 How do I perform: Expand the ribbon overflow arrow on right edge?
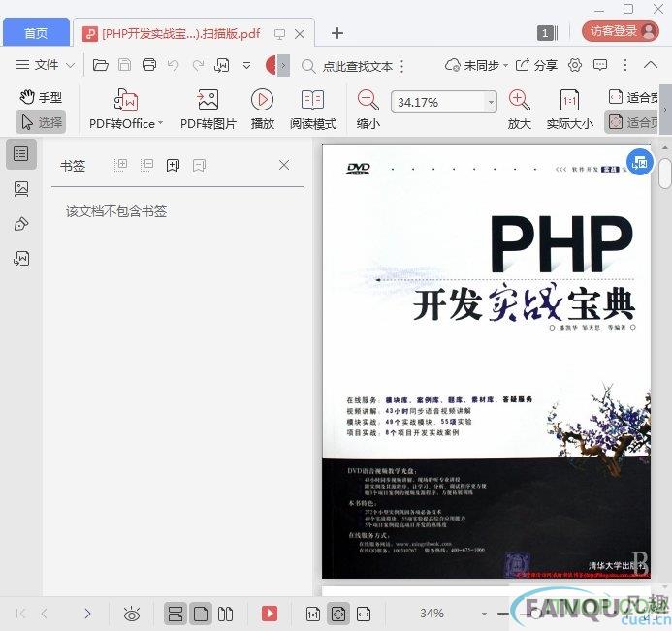coord(665,110)
